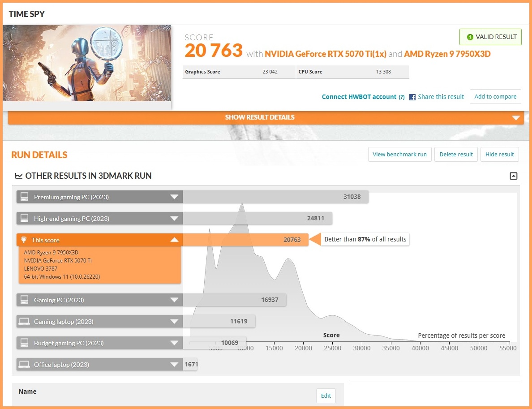Click the 24811 High-end gaming PC score bar

(257, 218)
